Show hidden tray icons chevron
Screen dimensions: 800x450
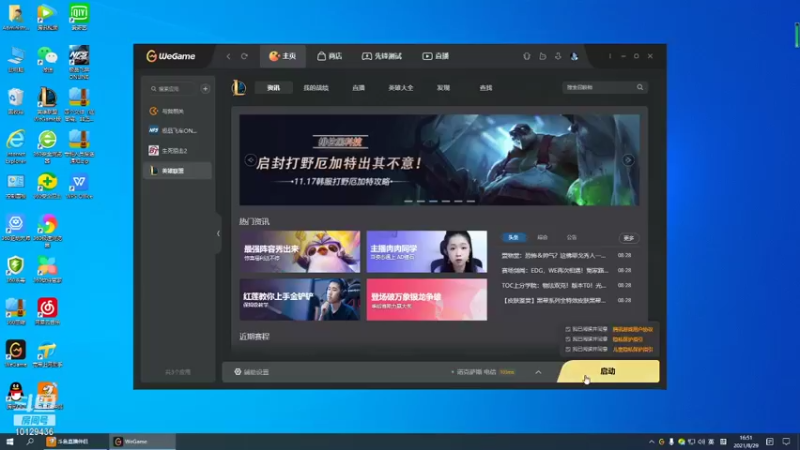point(651,442)
